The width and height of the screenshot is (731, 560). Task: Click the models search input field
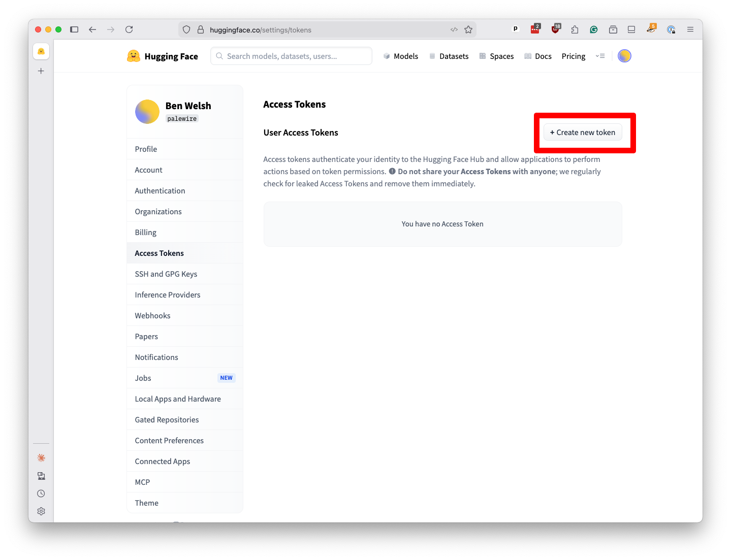tap(291, 56)
